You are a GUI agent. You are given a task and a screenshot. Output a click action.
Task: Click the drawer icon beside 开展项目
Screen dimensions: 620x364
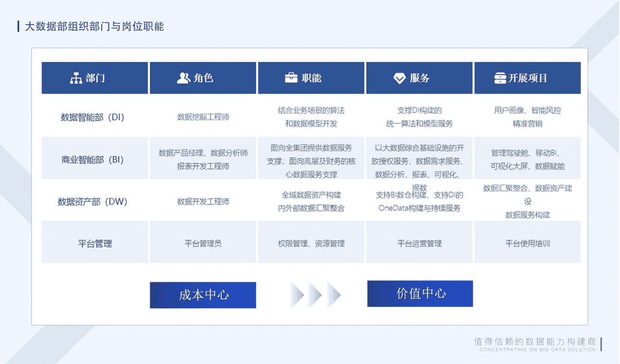pos(500,78)
